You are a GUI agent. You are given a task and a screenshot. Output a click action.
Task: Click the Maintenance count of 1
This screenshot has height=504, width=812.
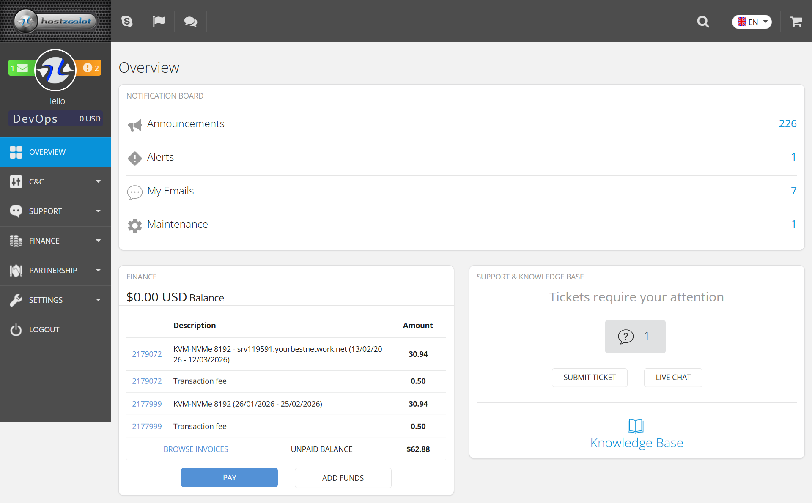794,225
